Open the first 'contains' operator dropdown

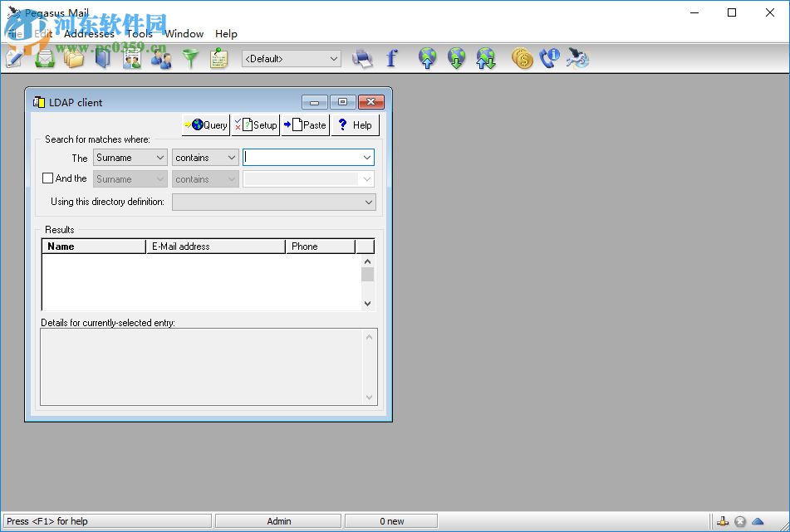[205, 158]
